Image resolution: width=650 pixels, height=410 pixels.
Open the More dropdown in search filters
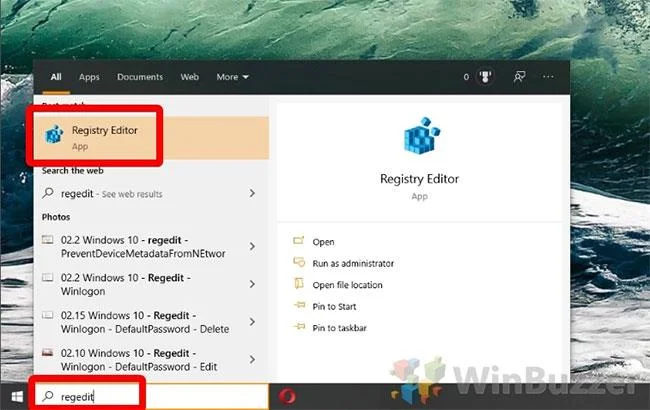[x=232, y=77]
